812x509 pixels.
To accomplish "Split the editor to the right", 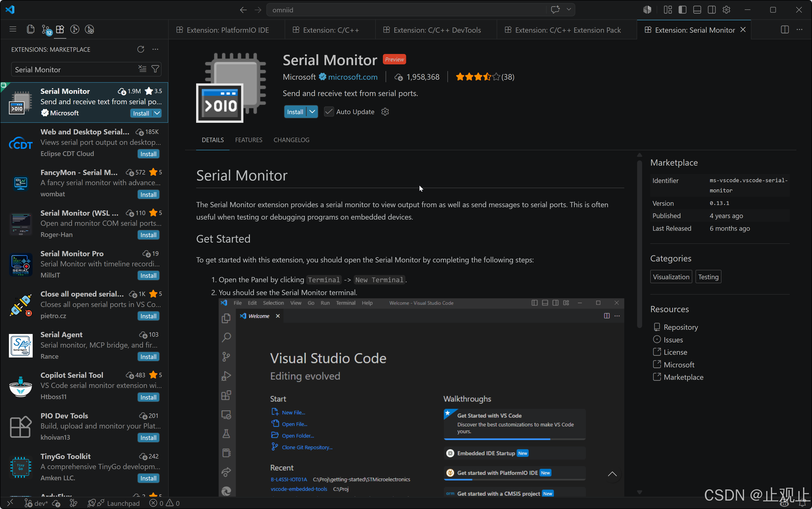I will 785,30.
